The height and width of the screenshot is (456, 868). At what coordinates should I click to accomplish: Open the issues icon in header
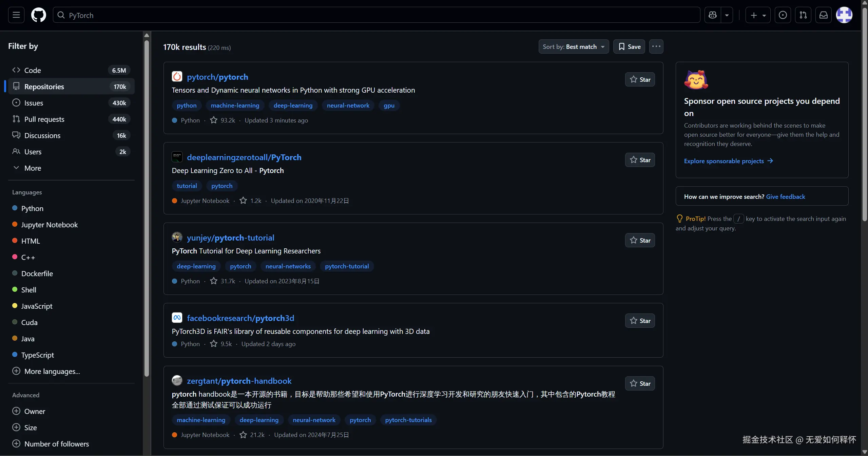click(783, 15)
